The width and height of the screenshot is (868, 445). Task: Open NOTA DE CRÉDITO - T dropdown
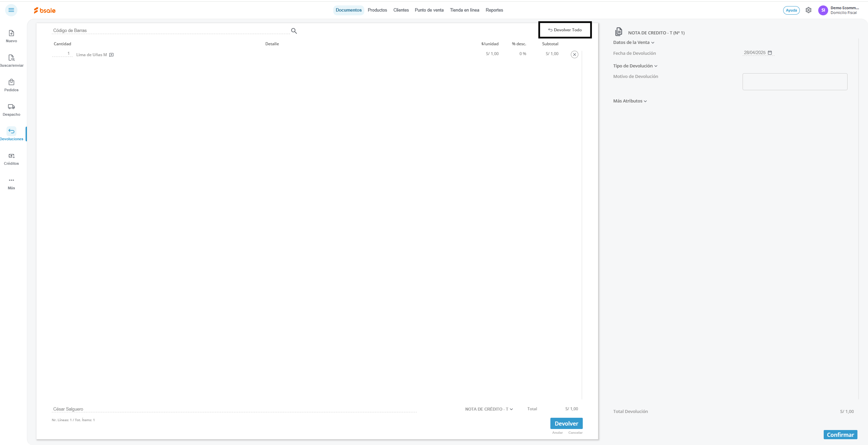pos(489,409)
